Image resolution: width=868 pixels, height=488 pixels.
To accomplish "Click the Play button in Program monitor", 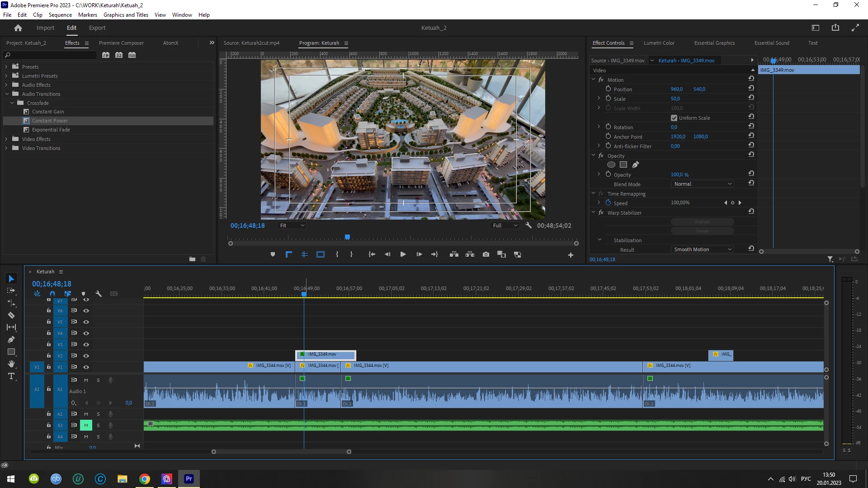I will pos(403,254).
